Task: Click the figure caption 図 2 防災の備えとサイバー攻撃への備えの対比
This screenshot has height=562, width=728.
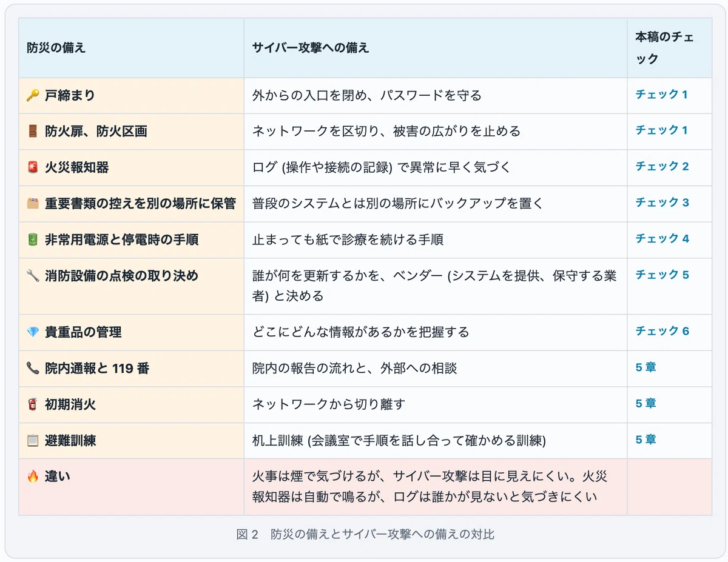Action: point(365,535)
